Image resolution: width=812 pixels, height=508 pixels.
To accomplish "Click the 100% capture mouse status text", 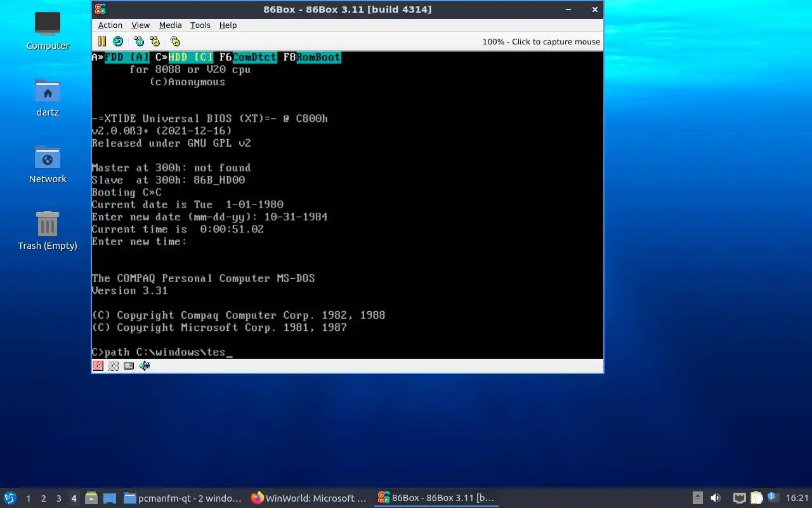I will (541, 41).
